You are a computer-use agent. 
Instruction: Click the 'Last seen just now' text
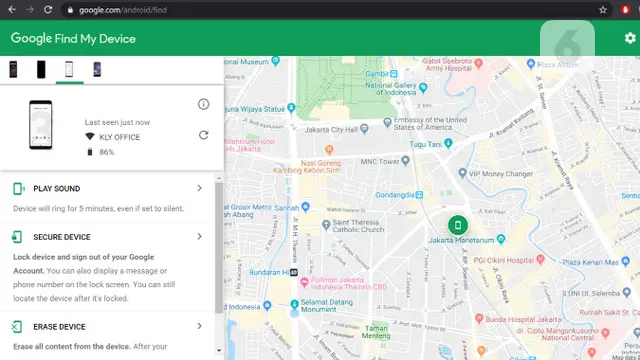(117, 122)
